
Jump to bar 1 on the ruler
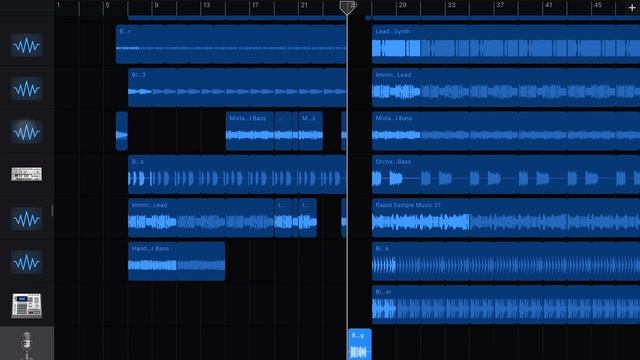click(x=58, y=5)
